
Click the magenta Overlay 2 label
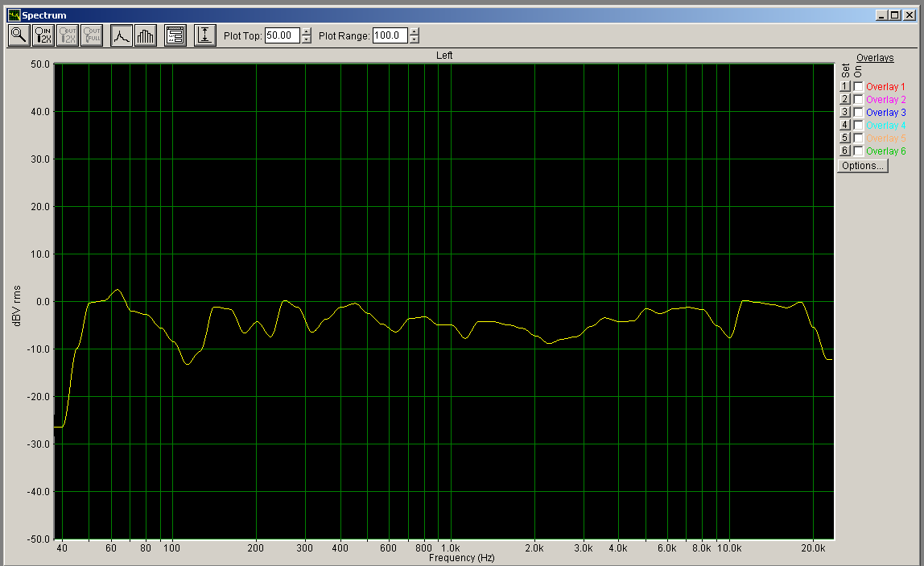pyautogui.click(x=885, y=100)
